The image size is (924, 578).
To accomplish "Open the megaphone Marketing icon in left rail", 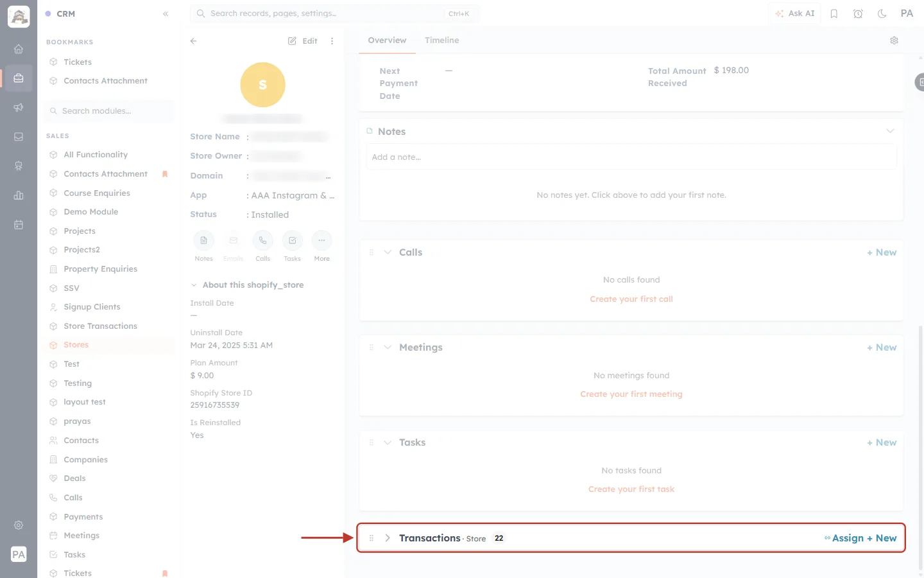I will click(19, 107).
